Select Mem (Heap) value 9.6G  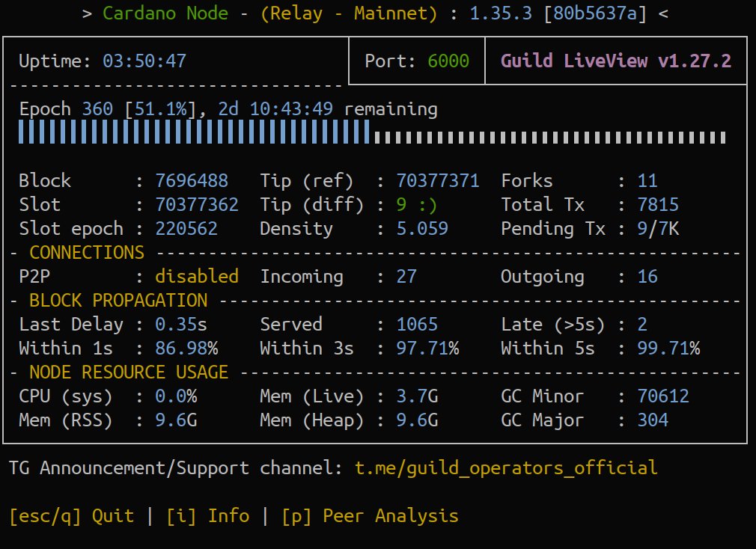pos(417,420)
